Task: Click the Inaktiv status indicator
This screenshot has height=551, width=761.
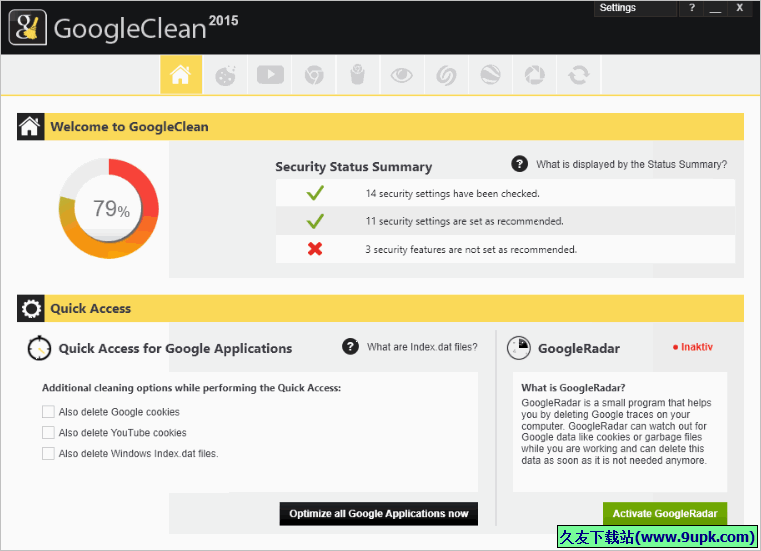Action: coord(693,347)
